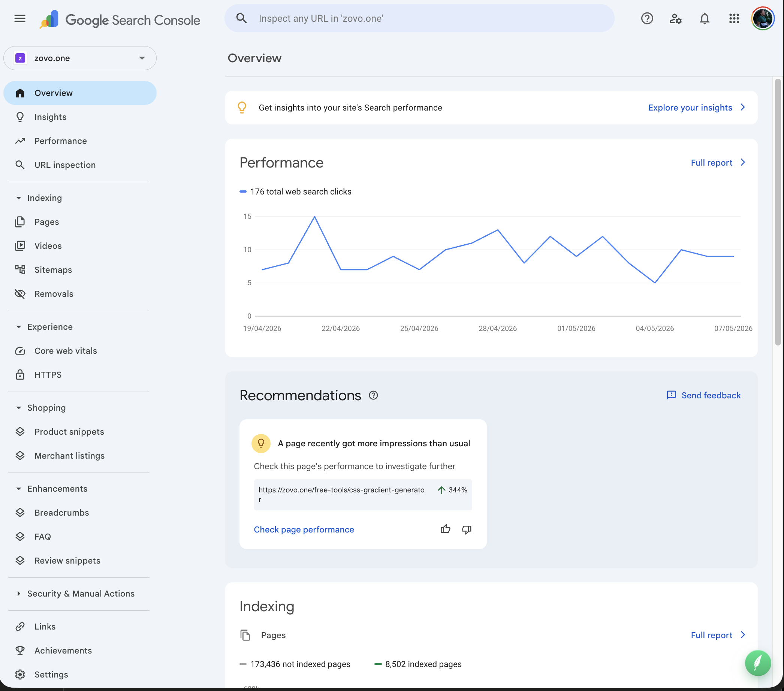784x691 pixels.
Task: Collapse the Enhancements sidebar section
Action: pos(18,489)
